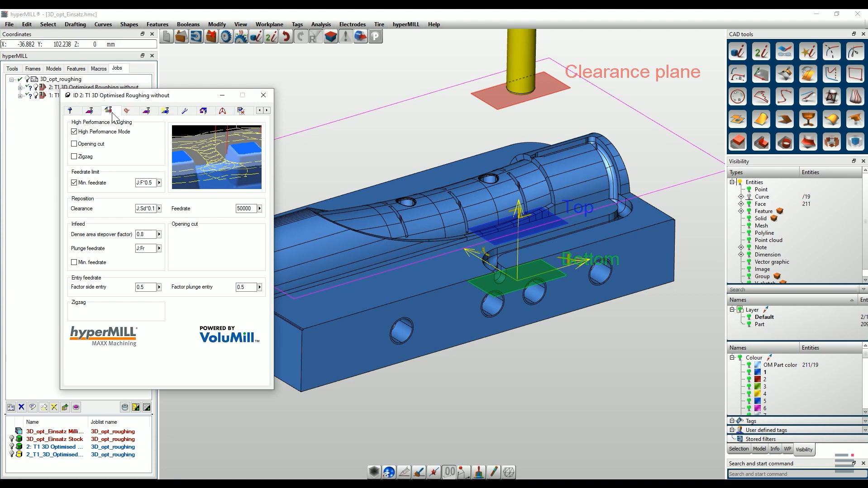
Task: Click colour swatch number 4 (yellow)
Action: [758, 394]
